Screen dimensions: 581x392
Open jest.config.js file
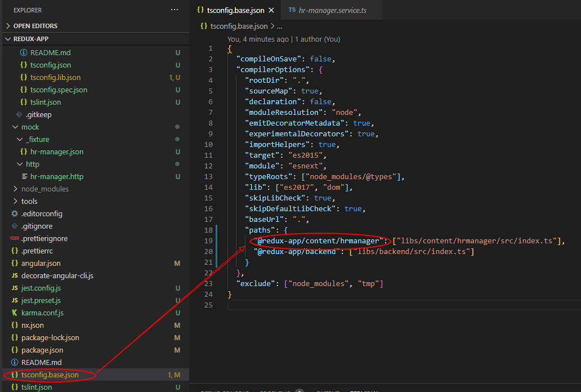click(x=41, y=288)
